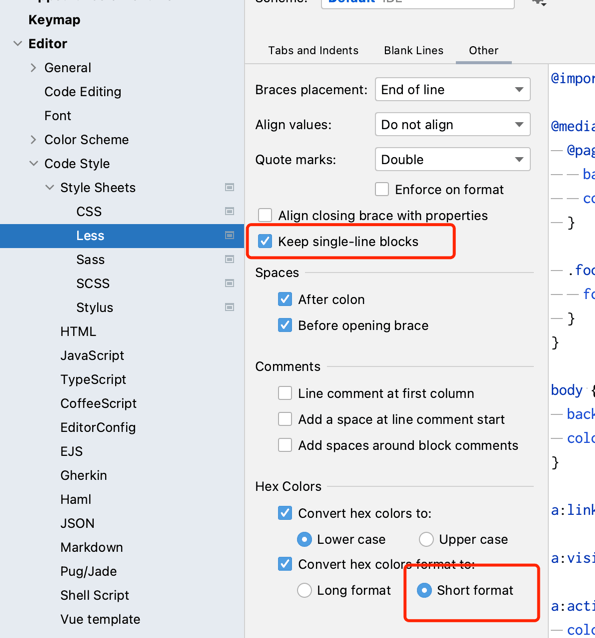This screenshot has height=638, width=595.
Task: Select Long format radio option
Action: click(x=304, y=590)
